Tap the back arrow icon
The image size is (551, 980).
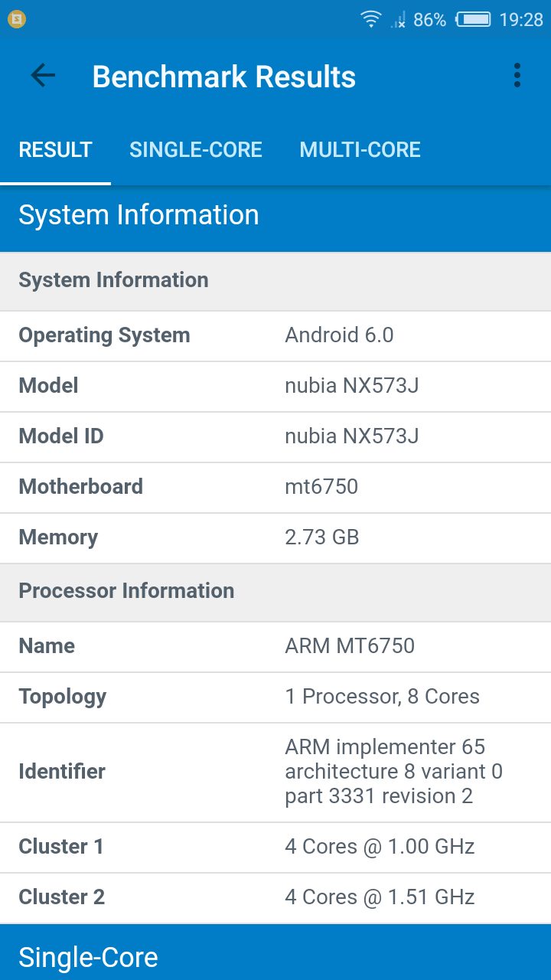[x=43, y=76]
